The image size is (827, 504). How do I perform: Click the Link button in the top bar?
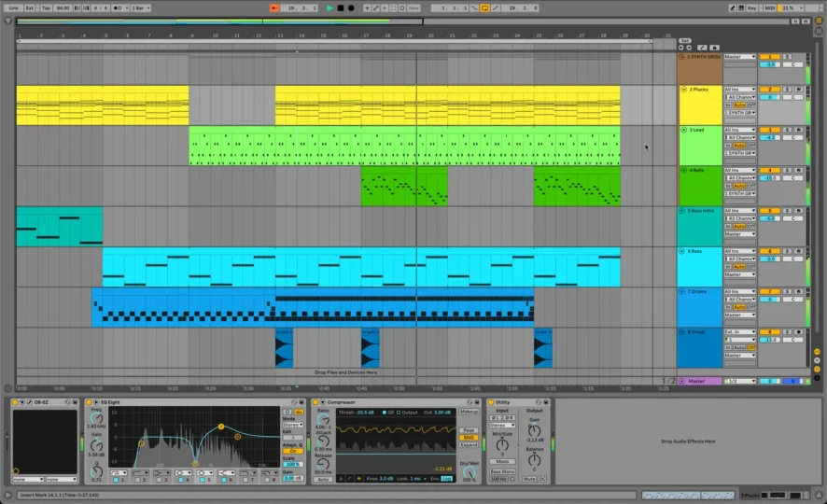click(x=13, y=7)
